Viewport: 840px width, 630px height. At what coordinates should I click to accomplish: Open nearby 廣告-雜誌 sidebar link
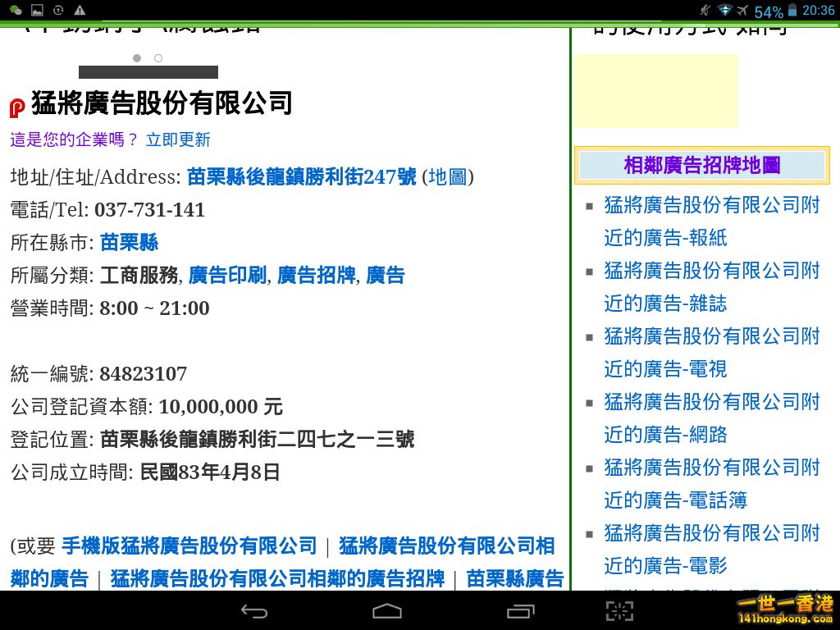(712, 286)
